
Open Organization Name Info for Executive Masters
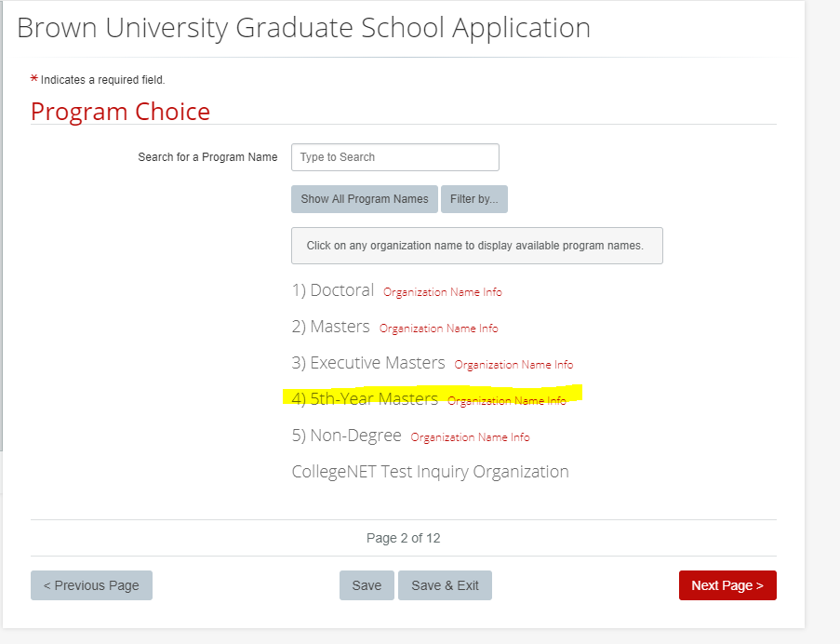(x=513, y=365)
